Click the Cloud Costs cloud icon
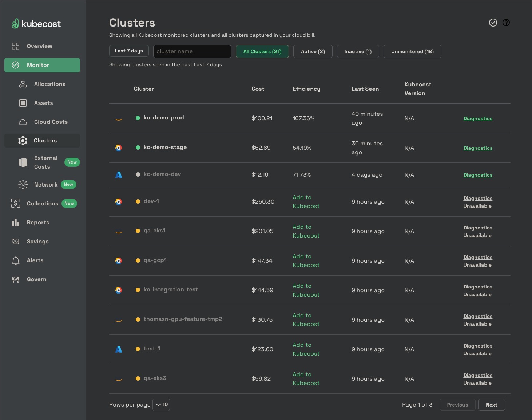The height and width of the screenshot is (420, 532). click(23, 122)
